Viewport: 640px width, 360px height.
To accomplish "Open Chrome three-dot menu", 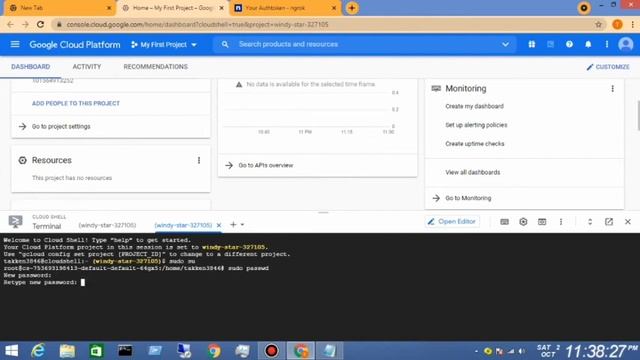I will pos(633,24).
